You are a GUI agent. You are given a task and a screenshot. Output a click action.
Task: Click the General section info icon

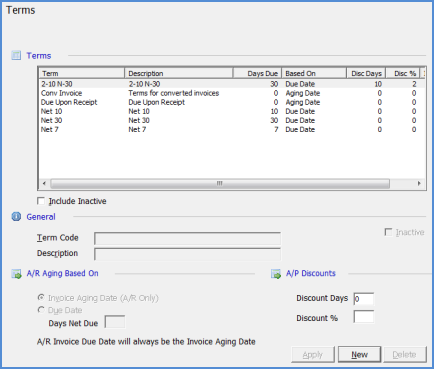(x=16, y=217)
